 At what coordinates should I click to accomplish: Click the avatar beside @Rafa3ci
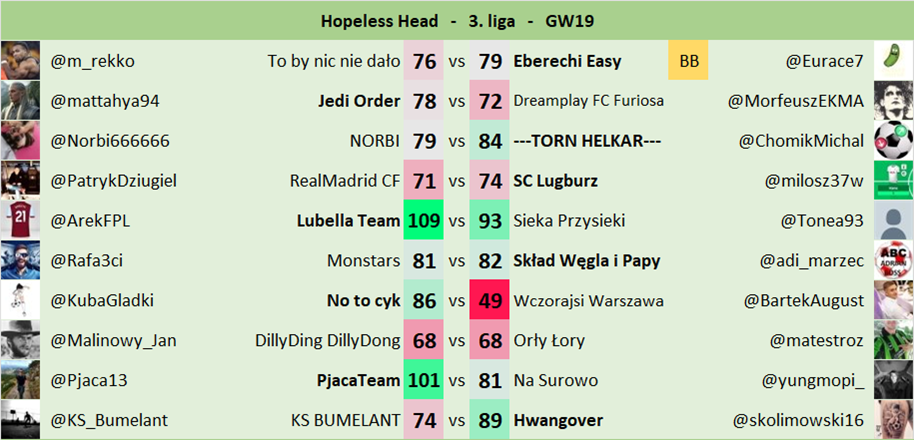tap(20, 261)
